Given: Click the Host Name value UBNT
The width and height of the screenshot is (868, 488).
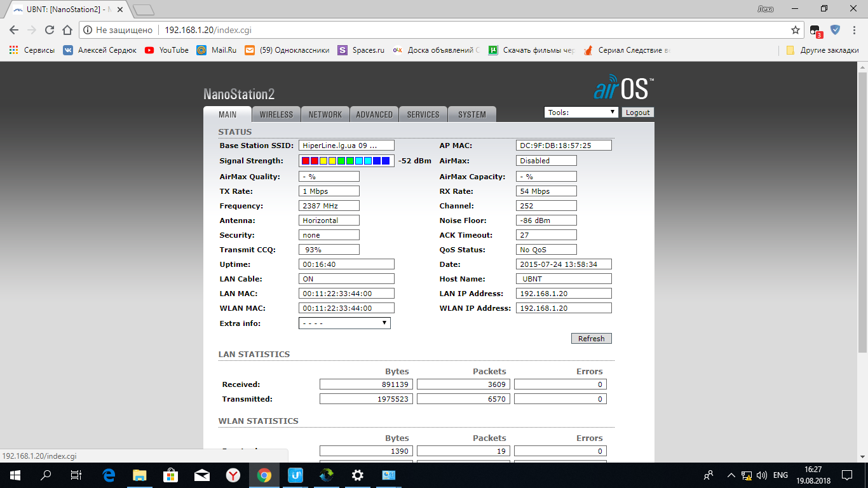Looking at the screenshot, I should [x=564, y=279].
